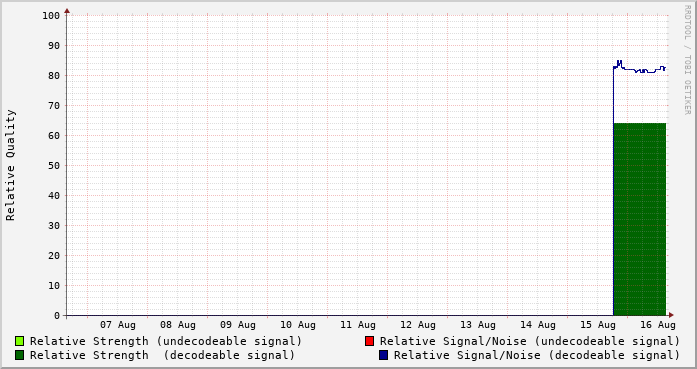Click the dark blue decodeable Signal/Noise swatch
This screenshot has width=697, height=369.
coord(383,355)
